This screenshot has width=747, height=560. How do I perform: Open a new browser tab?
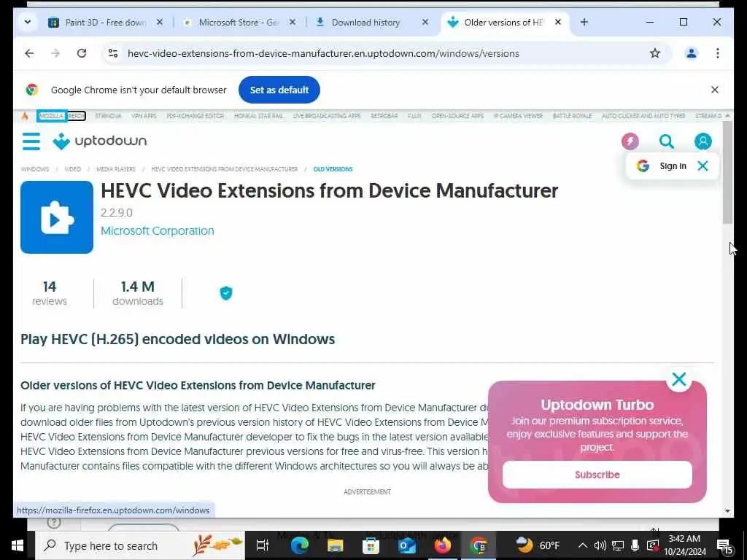tap(584, 22)
